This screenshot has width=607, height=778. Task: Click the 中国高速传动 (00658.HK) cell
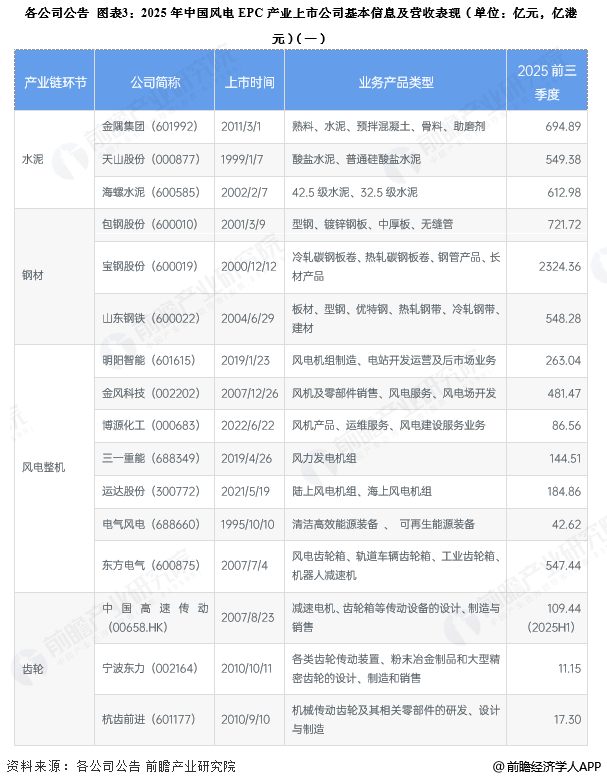point(156,617)
